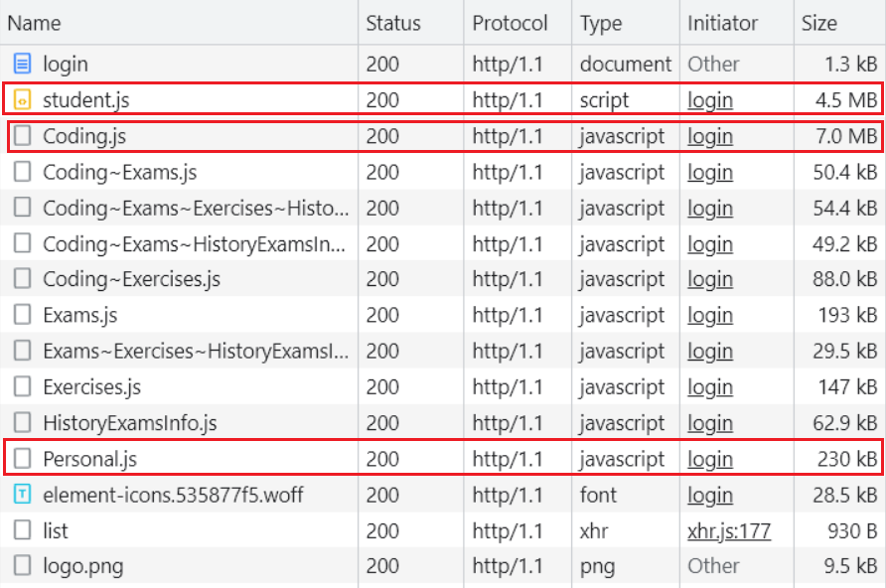
Task: Click the 1.3 kB size of login
Action: 850,64
